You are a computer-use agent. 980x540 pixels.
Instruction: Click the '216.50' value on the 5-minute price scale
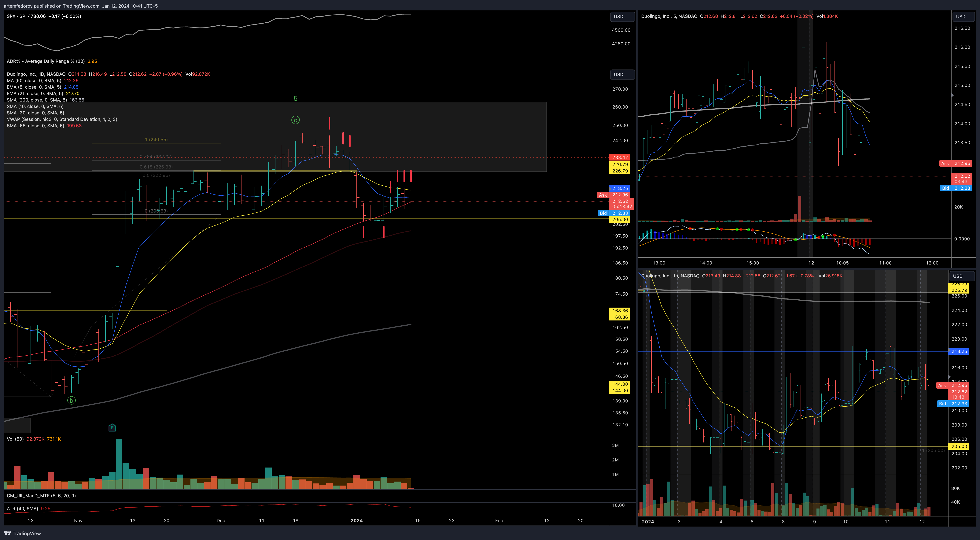pyautogui.click(x=962, y=28)
